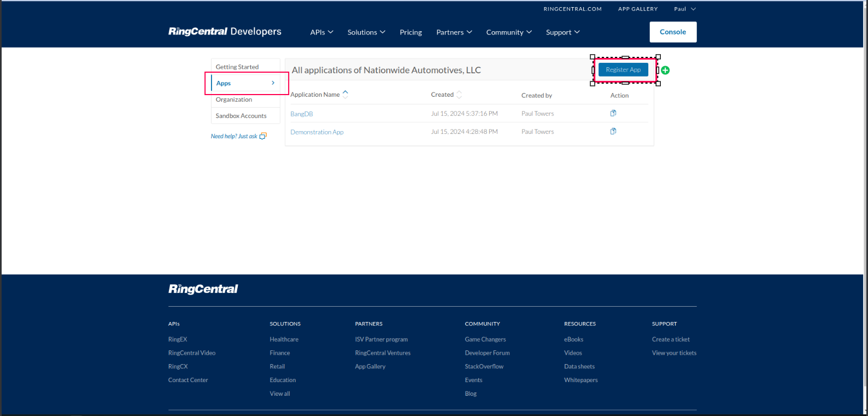Open the Pricing page
The width and height of the screenshot is (868, 416).
(410, 32)
